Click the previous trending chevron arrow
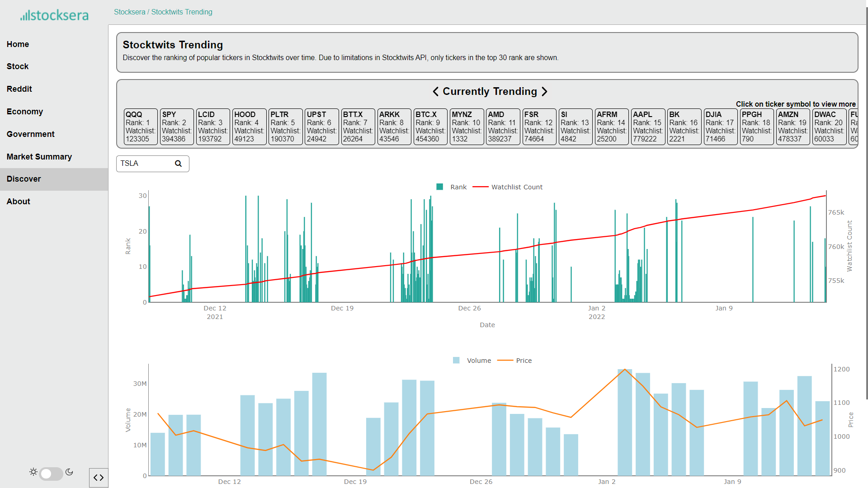Viewport: 868px width, 488px height. point(435,92)
